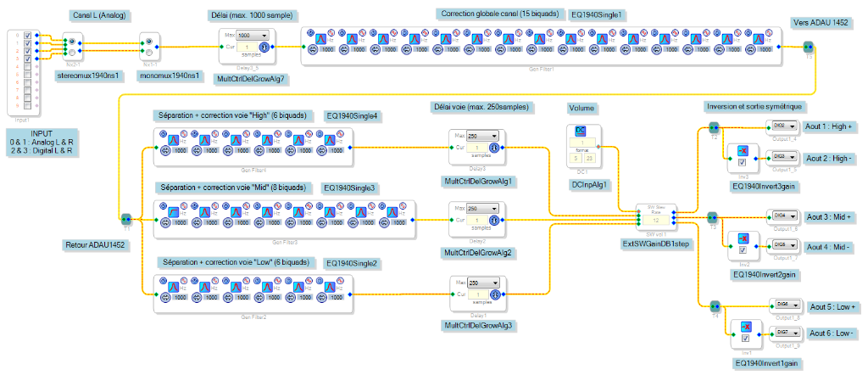Click the DC input icon in the Volume block
This screenshot has height=381, width=868.
pyautogui.click(x=581, y=130)
